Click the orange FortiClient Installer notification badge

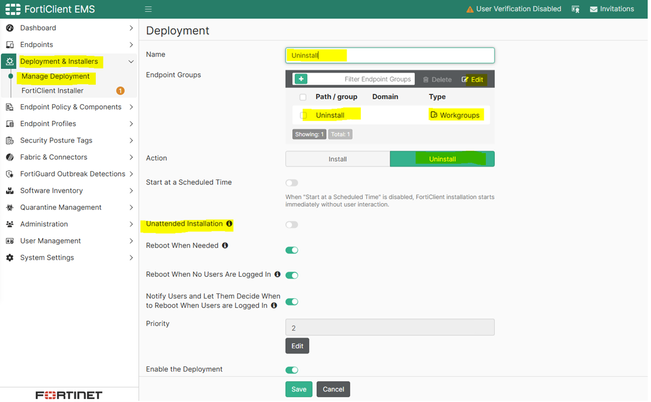(x=120, y=91)
